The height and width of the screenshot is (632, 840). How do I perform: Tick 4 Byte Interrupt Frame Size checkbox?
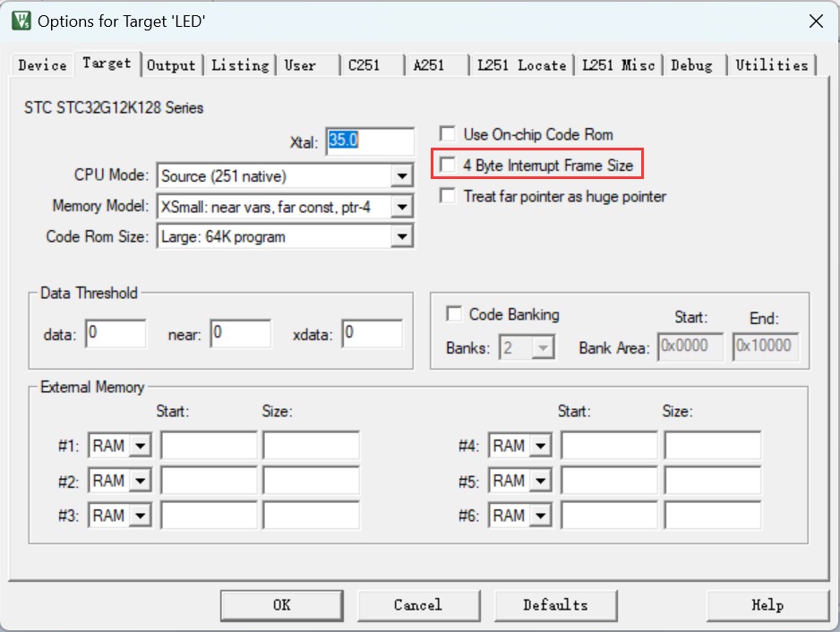click(x=447, y=165)
